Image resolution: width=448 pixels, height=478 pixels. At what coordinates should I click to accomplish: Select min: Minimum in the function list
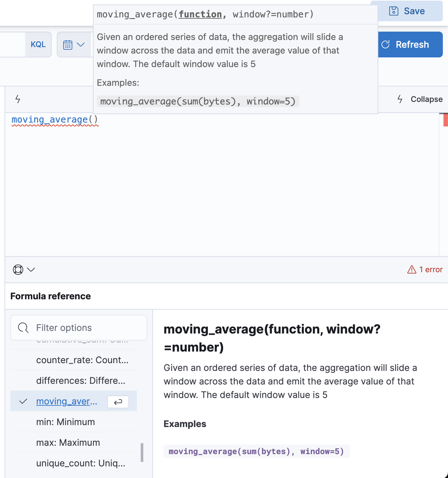pos(74,422)
